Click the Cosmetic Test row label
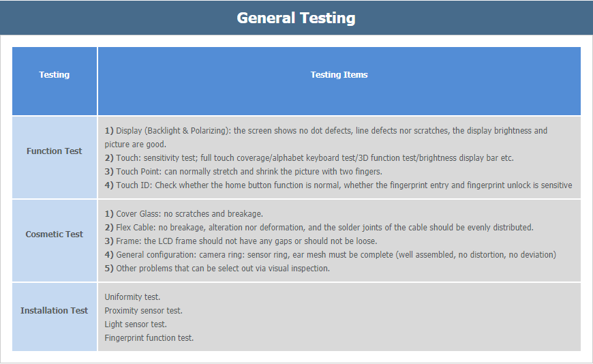 tap(54, 234)
